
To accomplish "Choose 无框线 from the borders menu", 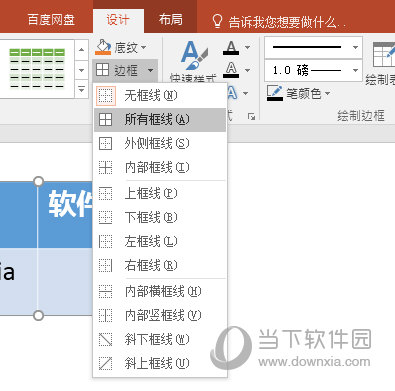I will pyautogui.click(x=160, y=96).
